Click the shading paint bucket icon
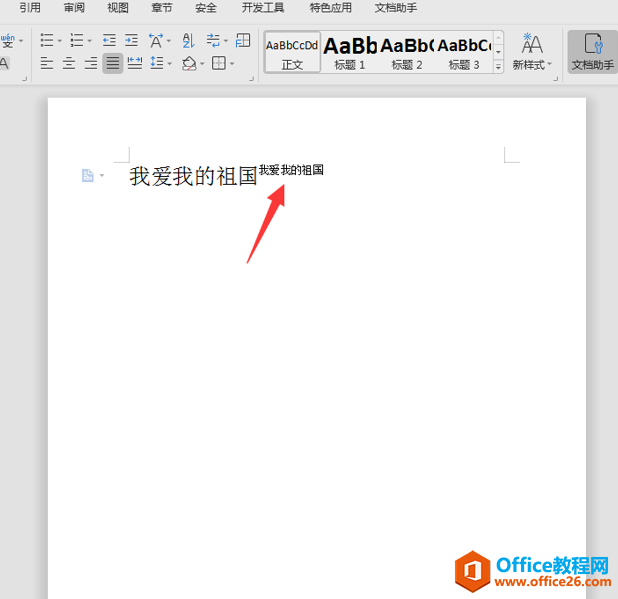618x599 pixels. coord(189,63)
